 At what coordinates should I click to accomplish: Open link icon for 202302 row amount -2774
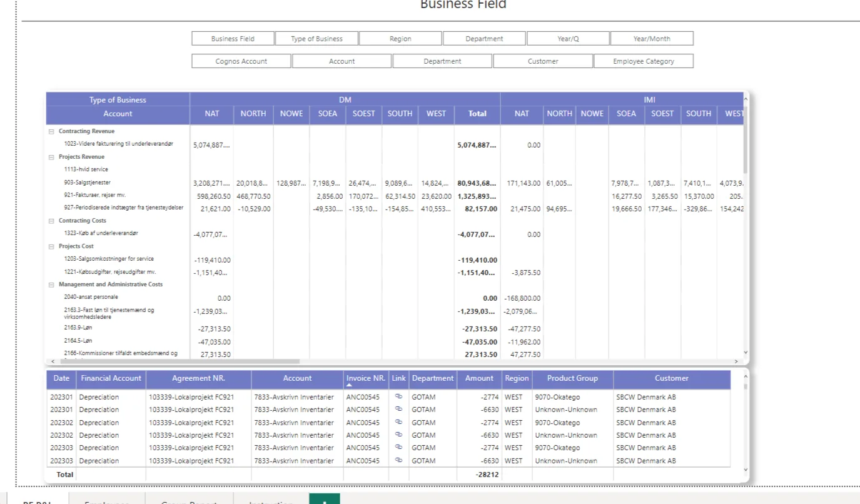398,422
